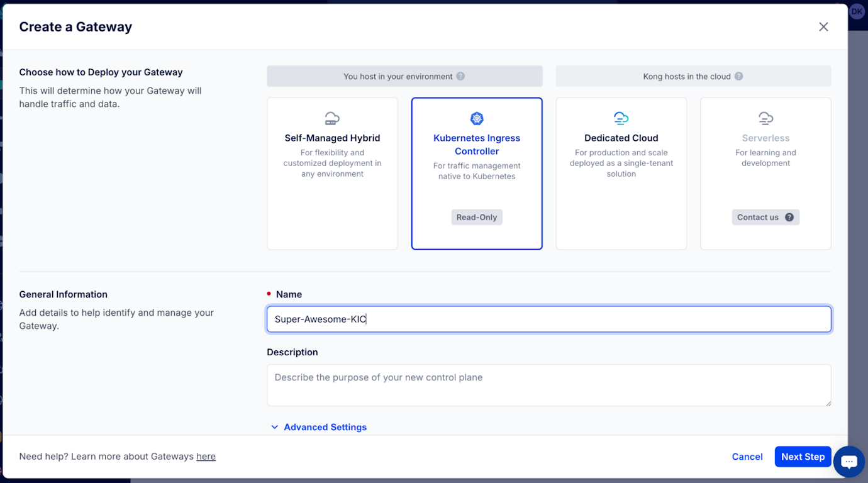
Task: Click the Read-Only badge on the selected card
Action: [x=477, y=216]
